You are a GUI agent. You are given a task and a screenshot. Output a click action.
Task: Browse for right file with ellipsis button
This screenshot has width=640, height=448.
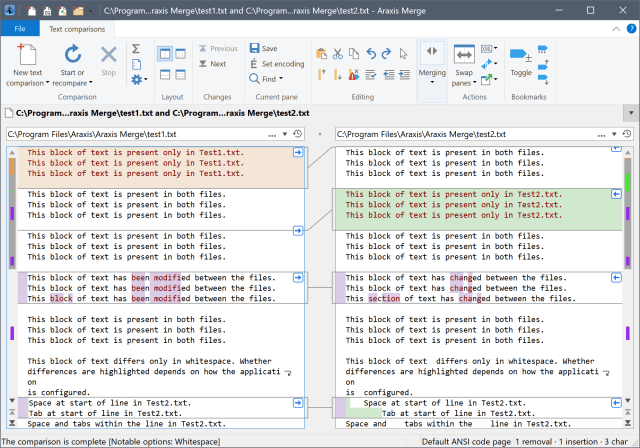[x=601, y=135]
